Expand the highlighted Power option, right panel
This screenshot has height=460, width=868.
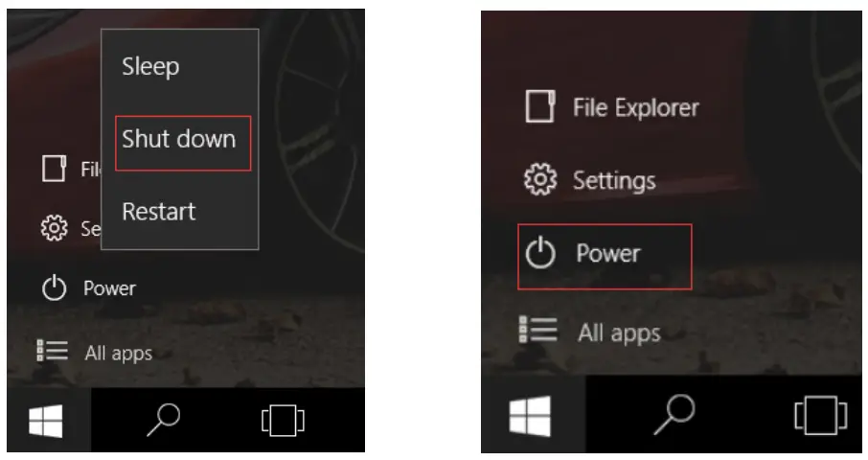[605, 256]
